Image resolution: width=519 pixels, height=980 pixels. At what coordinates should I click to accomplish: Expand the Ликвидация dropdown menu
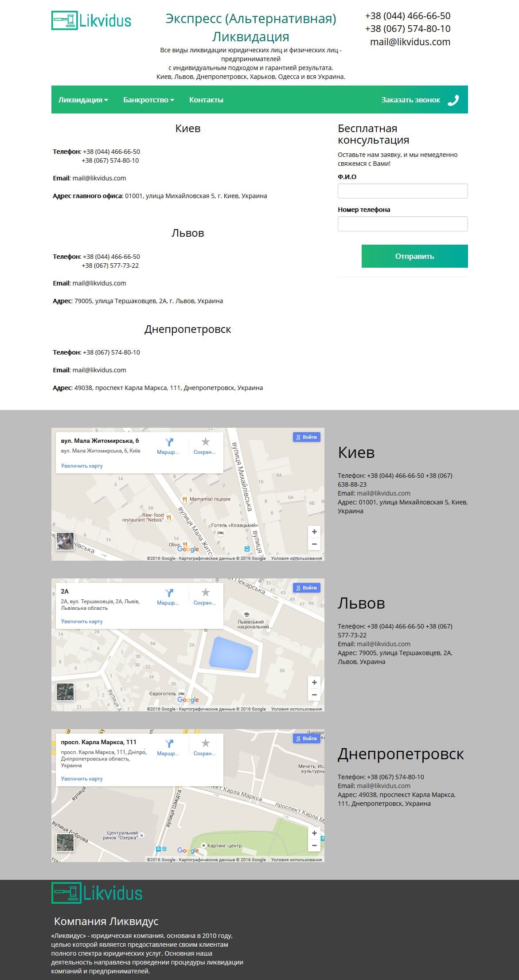point(83,100)
